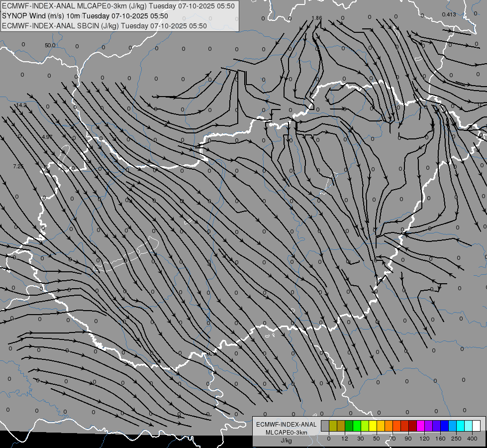Click the legend value 12
This screenshot has height=448, width=487.
point(345,439)
